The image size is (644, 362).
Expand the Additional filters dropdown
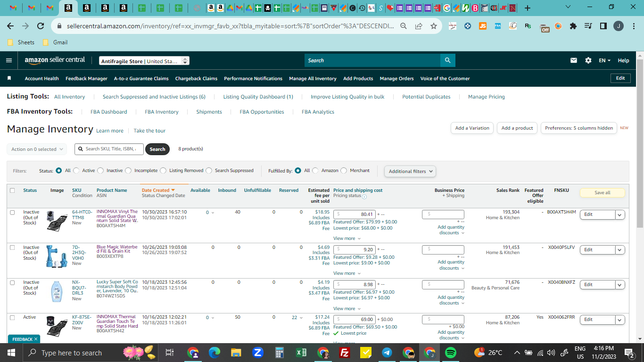[410, 171]
